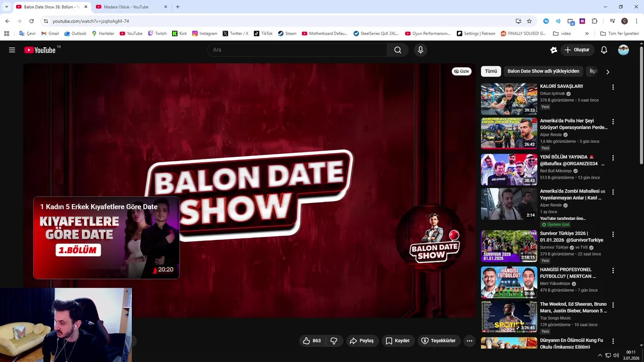
Task: Click the Gizle hide toggle on video
Action: click(x=461, y=71)
